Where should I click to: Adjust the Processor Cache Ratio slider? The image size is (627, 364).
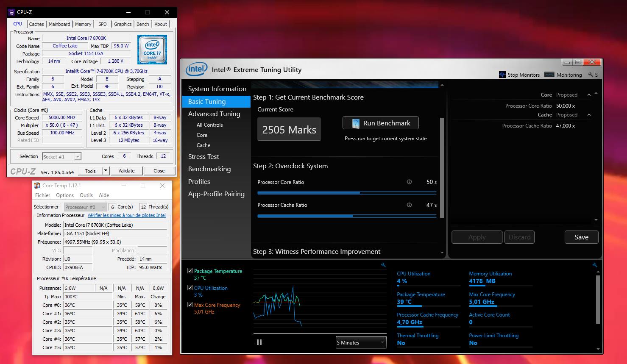(x=347, y=216)
